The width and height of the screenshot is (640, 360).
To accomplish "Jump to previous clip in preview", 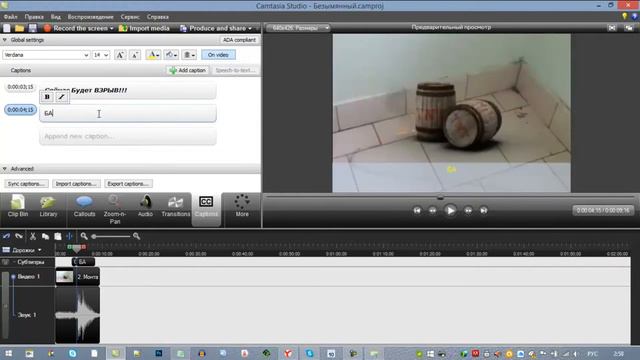I will [x=417, y=211].
